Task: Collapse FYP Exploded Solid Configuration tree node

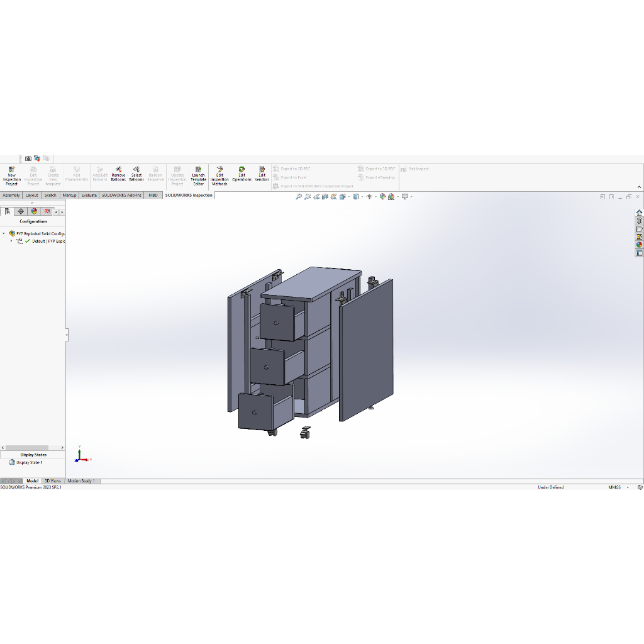Action: point(4,233)
